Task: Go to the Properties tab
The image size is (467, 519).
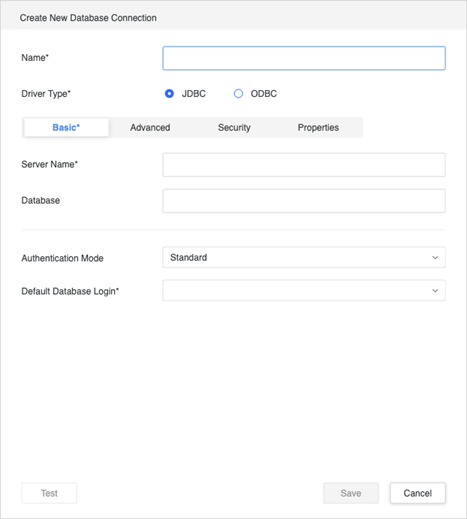Action: click(318, 128)
